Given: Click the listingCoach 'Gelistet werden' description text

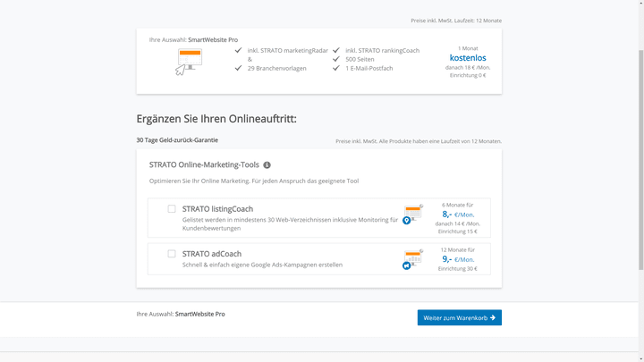Looking at the screenshot, I should 290,224.
